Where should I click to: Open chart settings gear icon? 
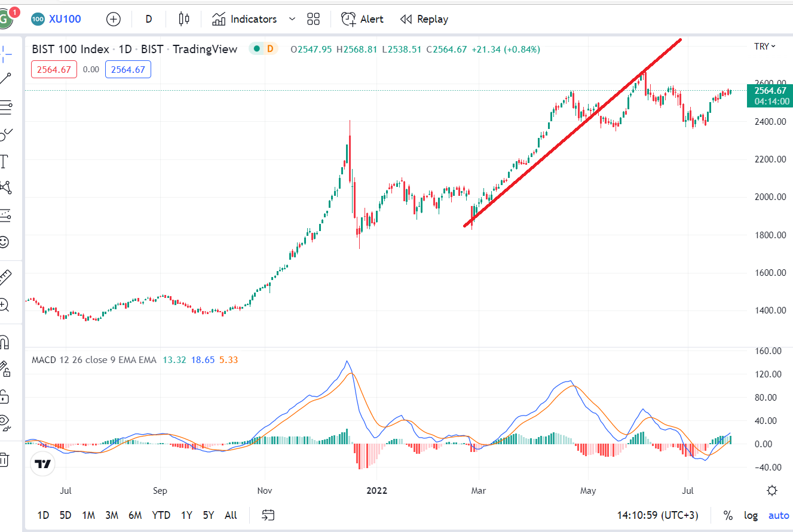(x=772, y=490)
